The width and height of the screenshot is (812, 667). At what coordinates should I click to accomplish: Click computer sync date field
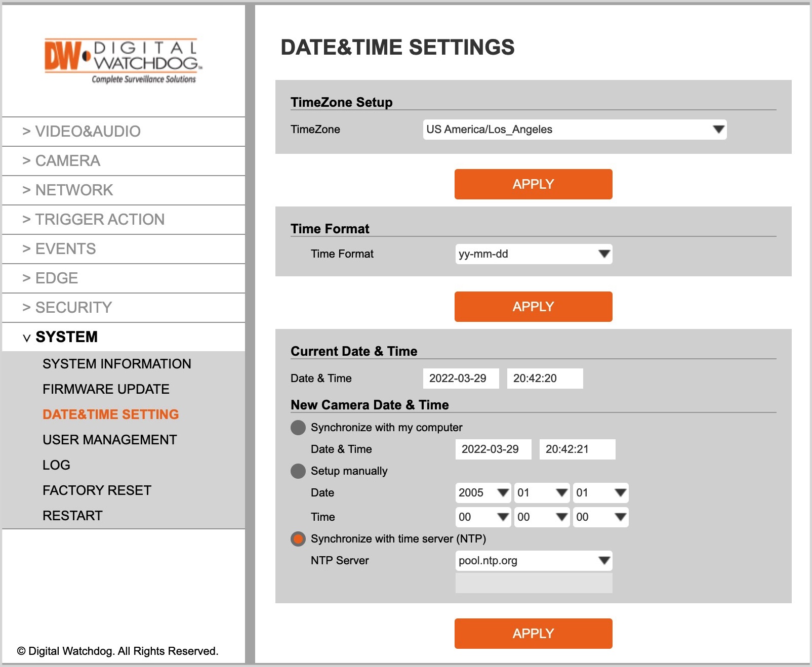(x=493, y=449)
